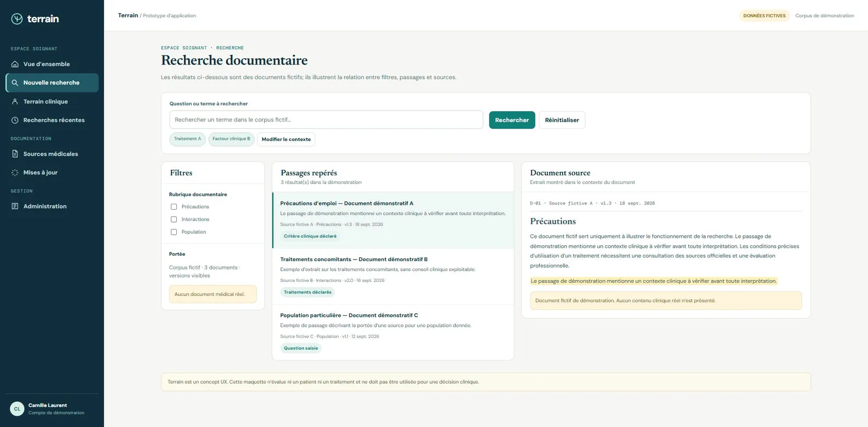This screenshot has height=427, width=868.
Task: Click the Camille Laurent account name
Action: click(48, 405)
